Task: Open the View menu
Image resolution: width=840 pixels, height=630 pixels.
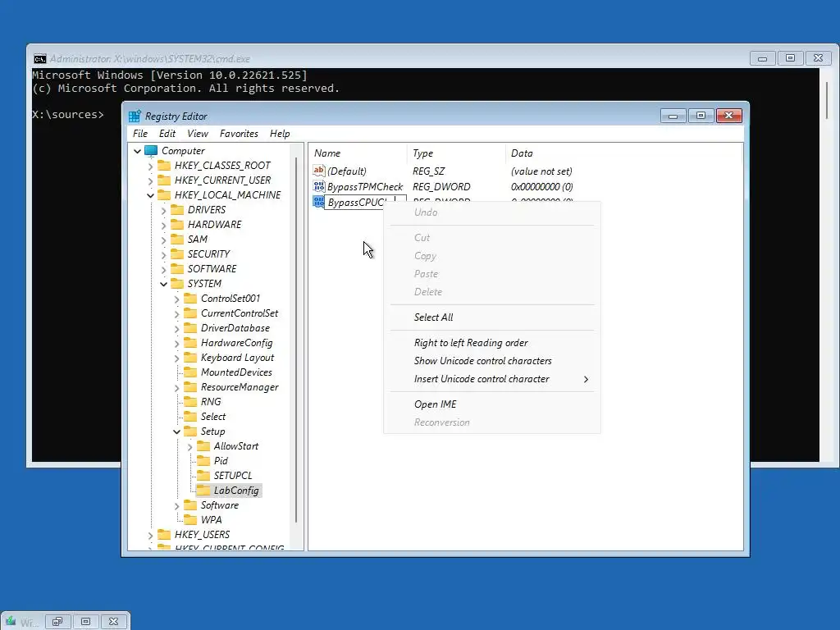Action: tap(198, 134)
